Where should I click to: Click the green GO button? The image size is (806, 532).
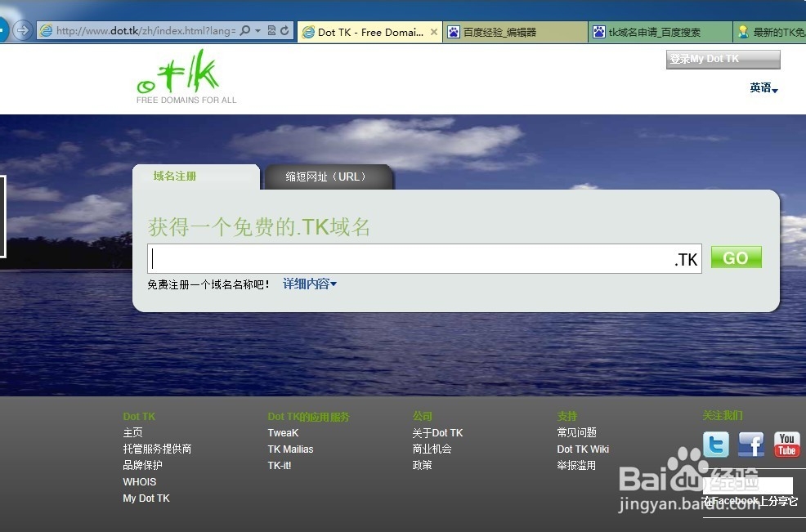point(736,257)
